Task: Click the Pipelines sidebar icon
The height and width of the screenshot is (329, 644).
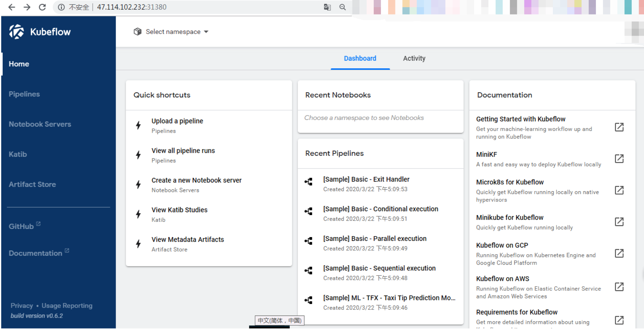Action: pos(24,94)
